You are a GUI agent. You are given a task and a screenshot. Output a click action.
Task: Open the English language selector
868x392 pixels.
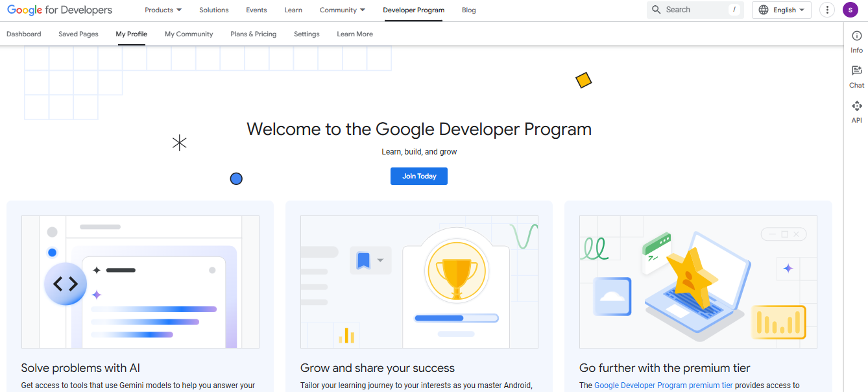click(x=782, y=10)
